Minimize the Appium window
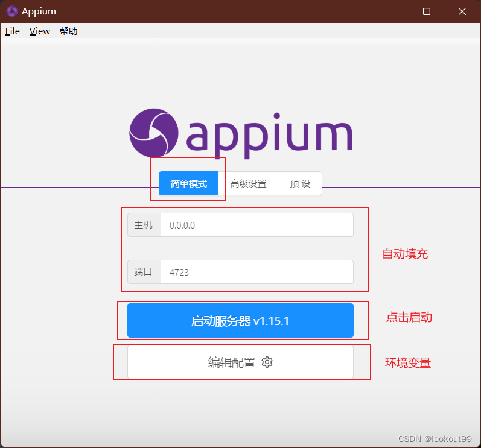 (392, 11)
